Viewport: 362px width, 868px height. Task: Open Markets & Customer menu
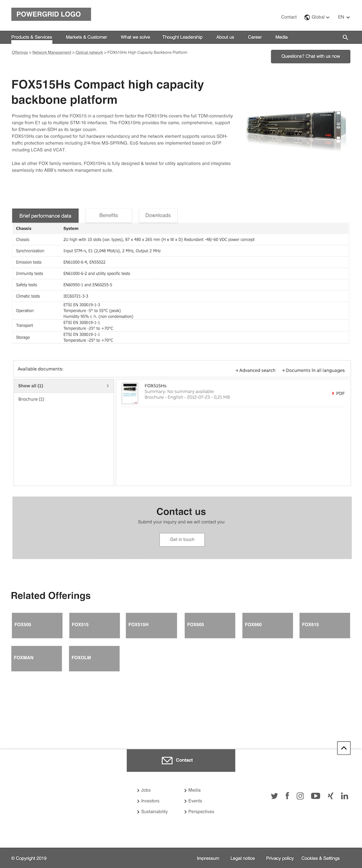pyautogui.click(x=86, y=37)
